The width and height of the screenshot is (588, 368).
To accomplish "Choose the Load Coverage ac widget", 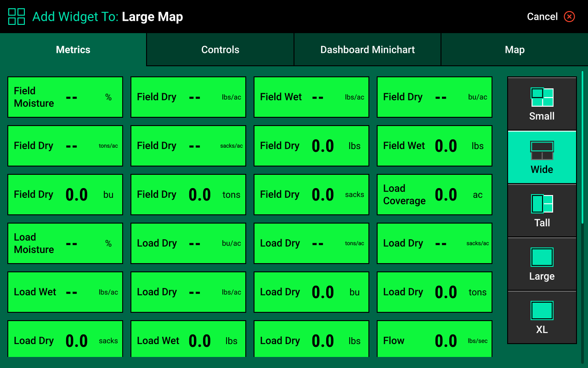I will point(434,195).
